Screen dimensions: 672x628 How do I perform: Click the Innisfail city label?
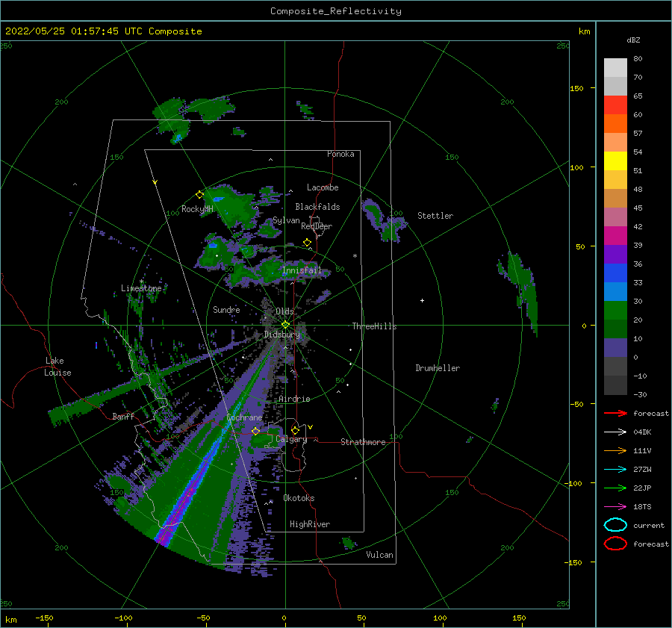point(302,270)
